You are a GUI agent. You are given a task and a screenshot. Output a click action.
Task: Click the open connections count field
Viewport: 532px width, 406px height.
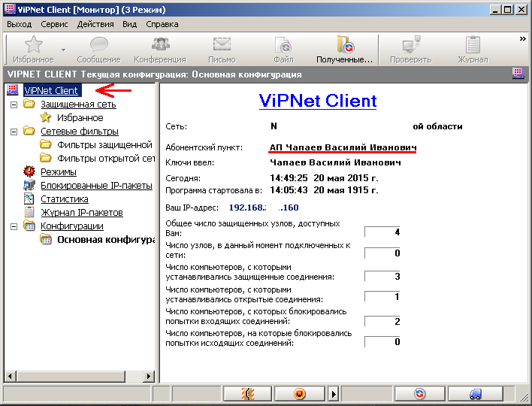pyautogui.click(x=382, y=296)
